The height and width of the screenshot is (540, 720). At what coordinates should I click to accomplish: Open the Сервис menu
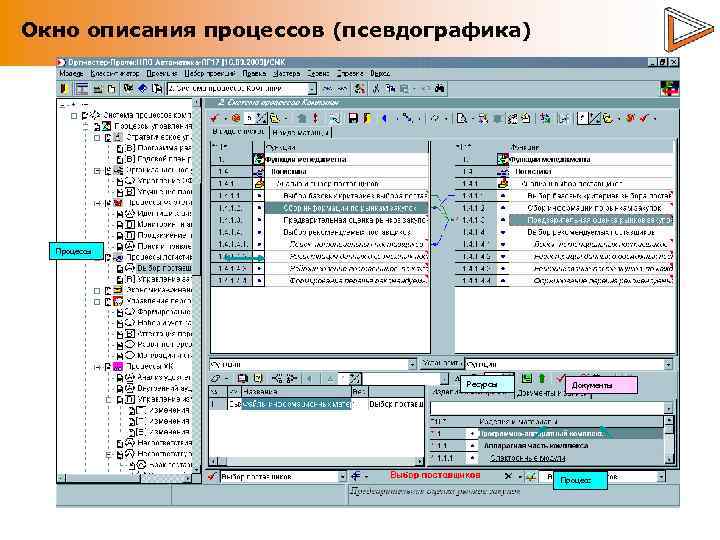pos(318,73)
